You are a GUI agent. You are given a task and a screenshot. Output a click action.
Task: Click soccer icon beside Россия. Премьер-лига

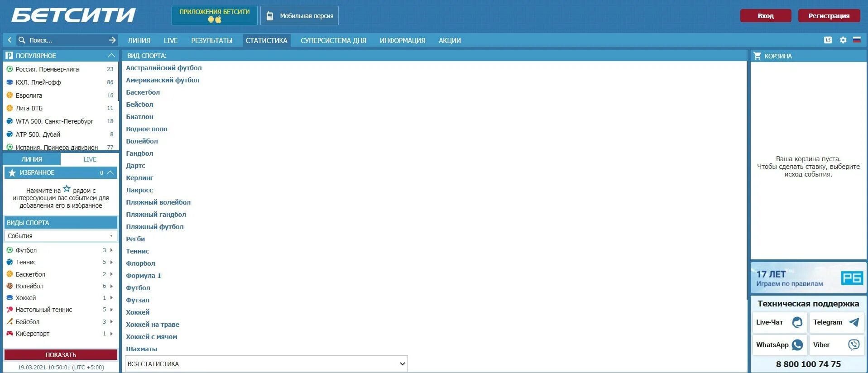click(x=10, y=69)
